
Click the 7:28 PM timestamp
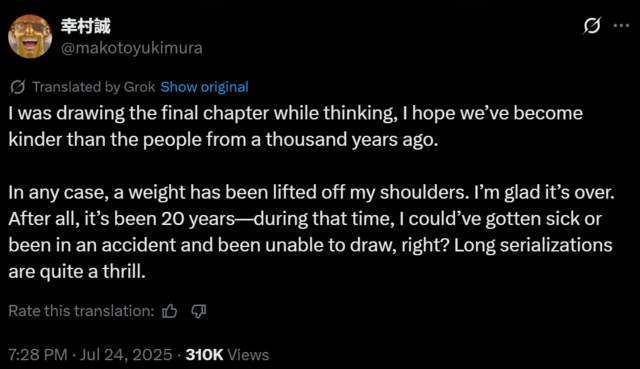[38, 355]
